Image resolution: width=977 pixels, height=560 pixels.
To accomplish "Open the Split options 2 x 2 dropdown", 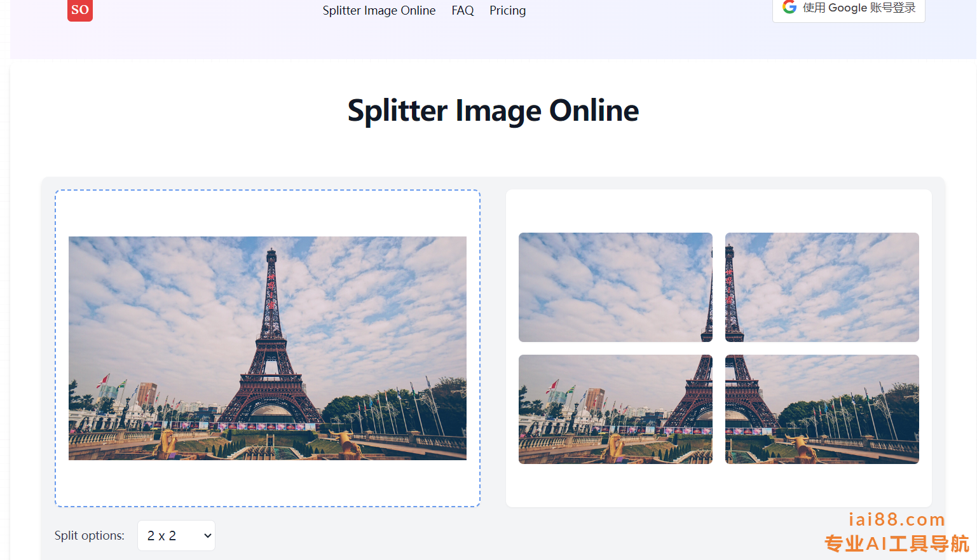I will point(176,536).
